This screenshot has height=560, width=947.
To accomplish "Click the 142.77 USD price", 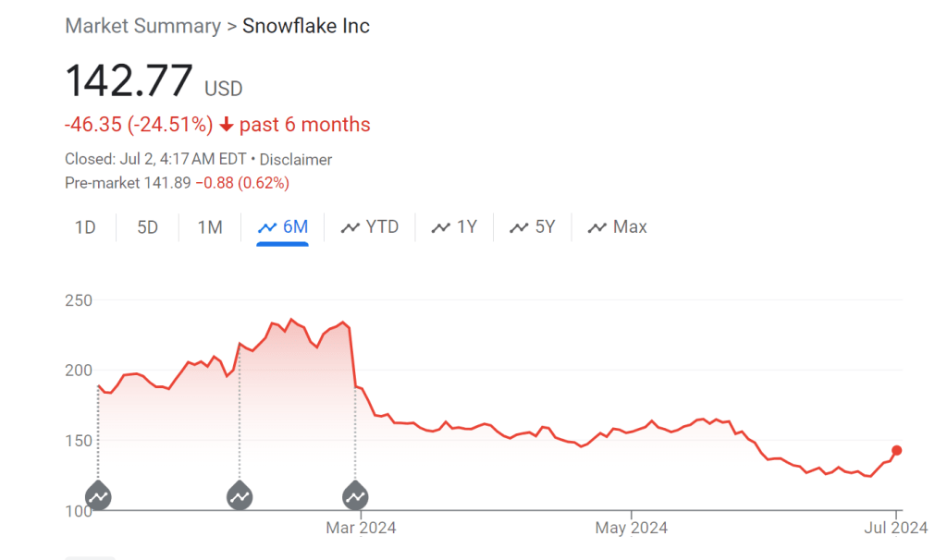I will pyautogui.click(x=129, y=81).
